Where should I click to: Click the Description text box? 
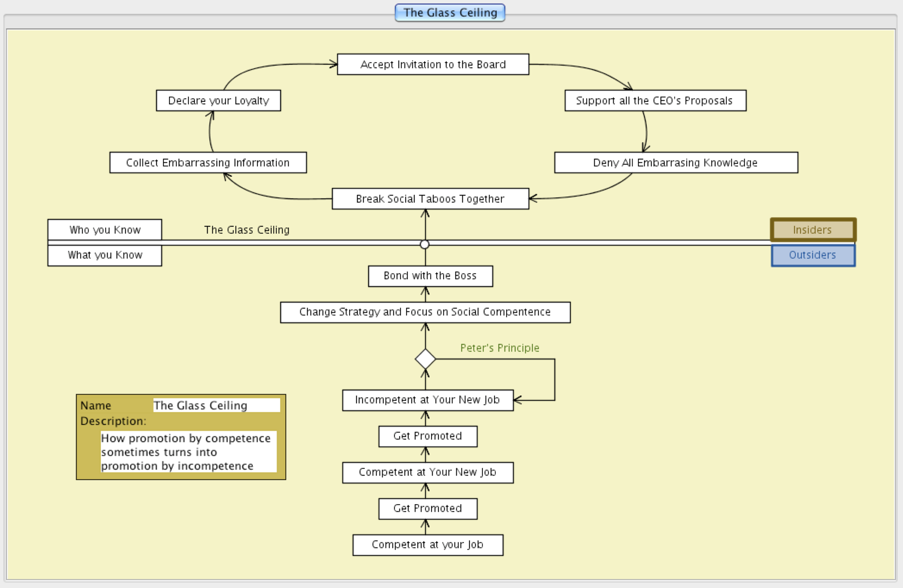coord(188,452)
